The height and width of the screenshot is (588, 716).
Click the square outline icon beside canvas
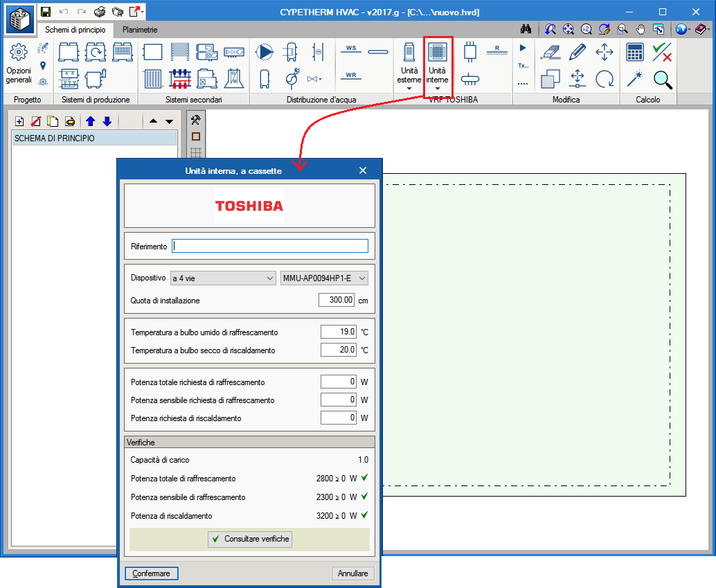tap(196, 136)
